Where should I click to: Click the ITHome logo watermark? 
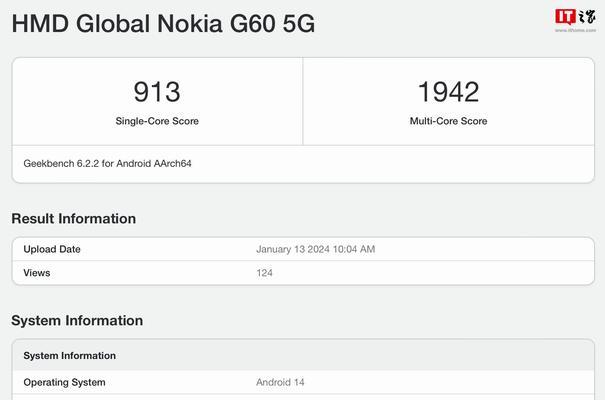point(575,18)
